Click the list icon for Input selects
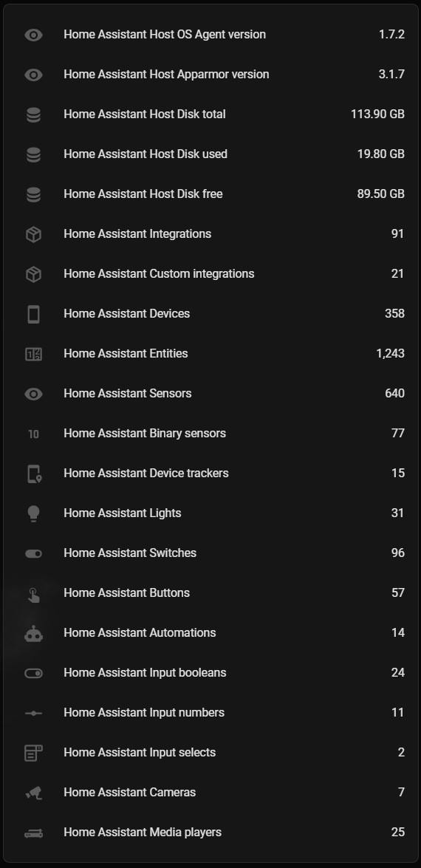Screen dimensions: 421x868 [x=33, y=753]
